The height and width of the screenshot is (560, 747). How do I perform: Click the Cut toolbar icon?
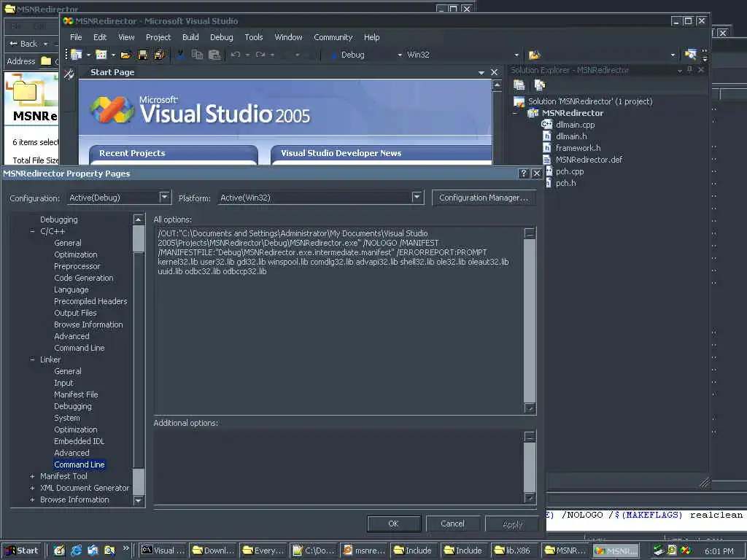[x=181, y=55]
